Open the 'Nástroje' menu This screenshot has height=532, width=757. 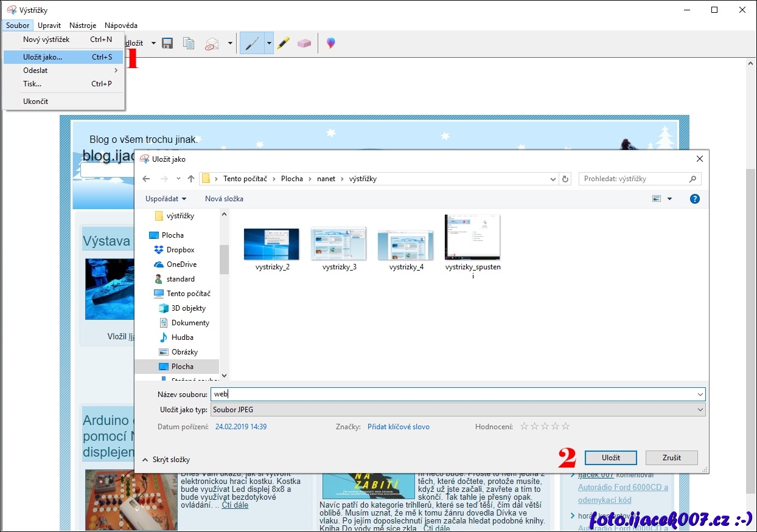(x=83, y=26)
